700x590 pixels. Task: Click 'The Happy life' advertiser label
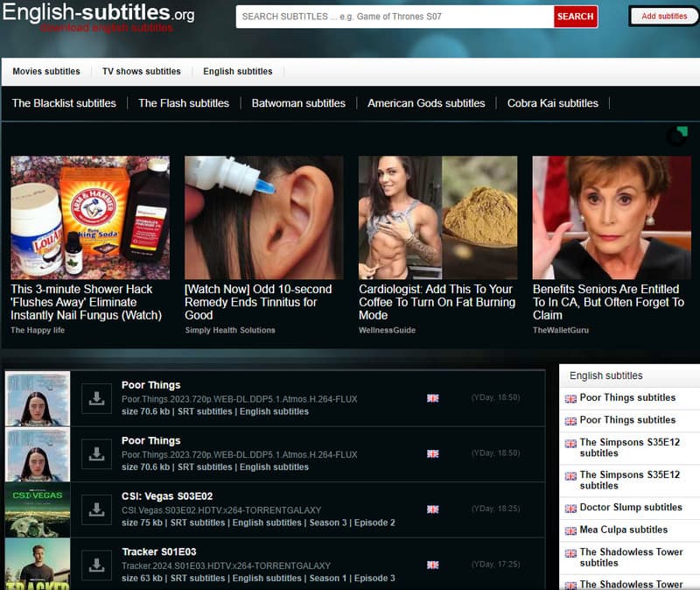(38, 330)
